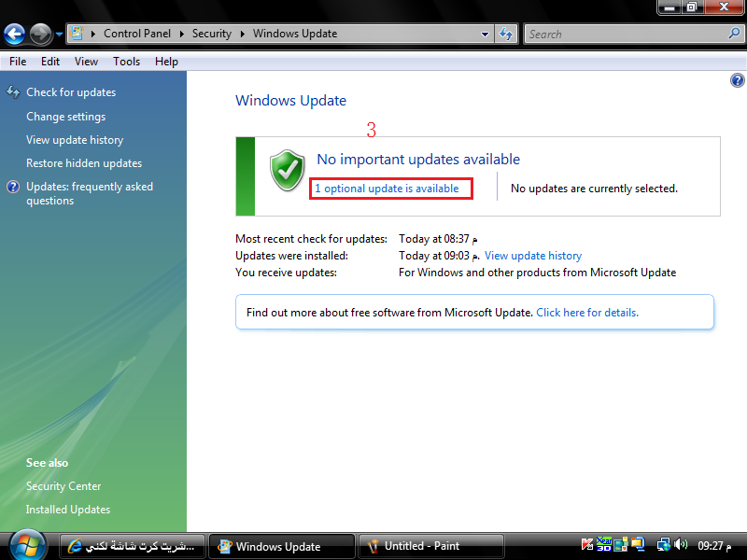Click the Control Panel icon in address bar
The image size is (747, 560).
coord(77,34)
